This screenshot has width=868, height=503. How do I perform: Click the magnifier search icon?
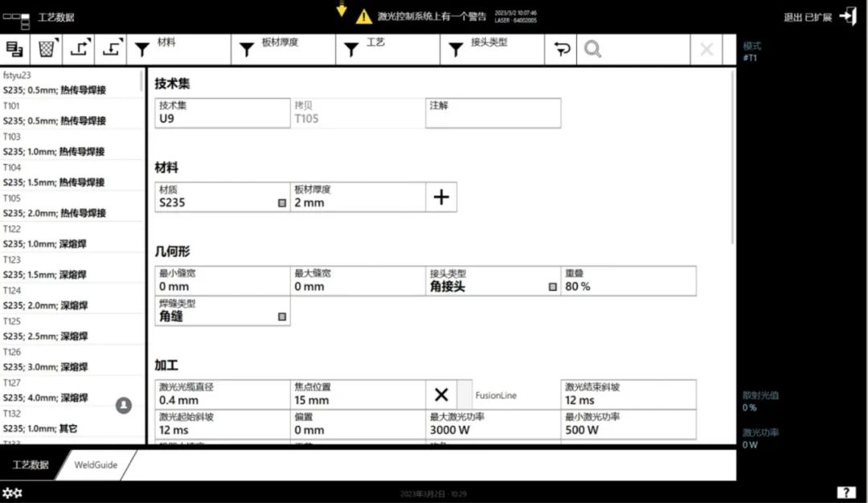coord(592,49)
